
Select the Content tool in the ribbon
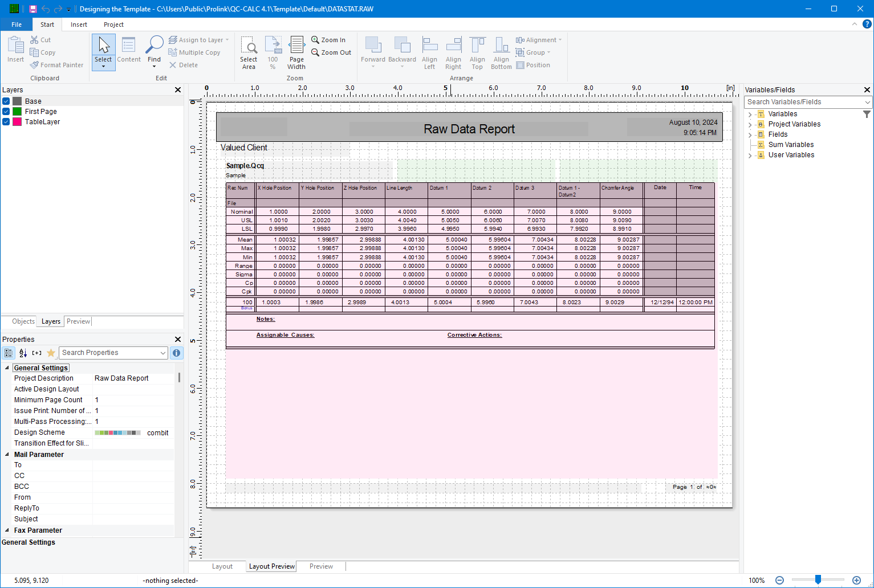tap(128, 51)
